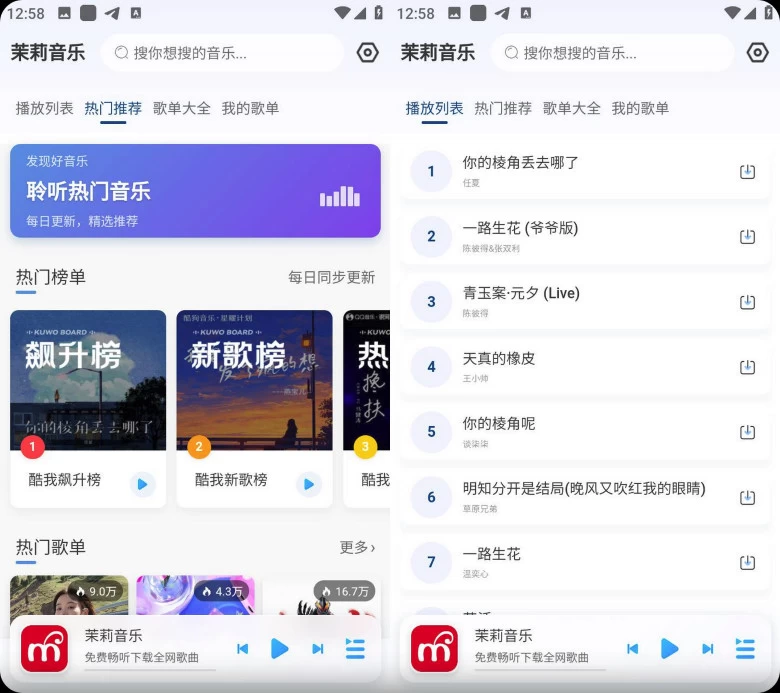The image size is (780, 693).
Task: Tap the 聆听热门音乐 banner
Action: 195,191
